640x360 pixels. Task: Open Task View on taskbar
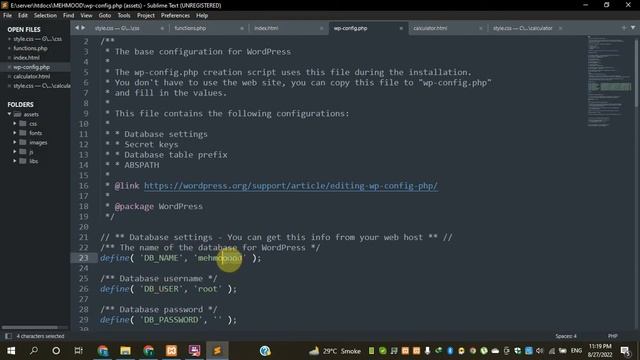pyautogui.click(x=78, y=351)
